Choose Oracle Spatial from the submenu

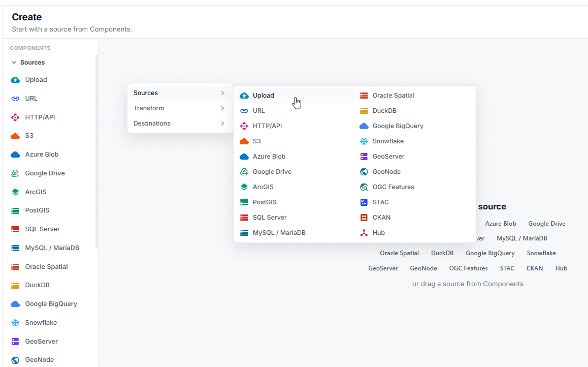tap(415, 96)
